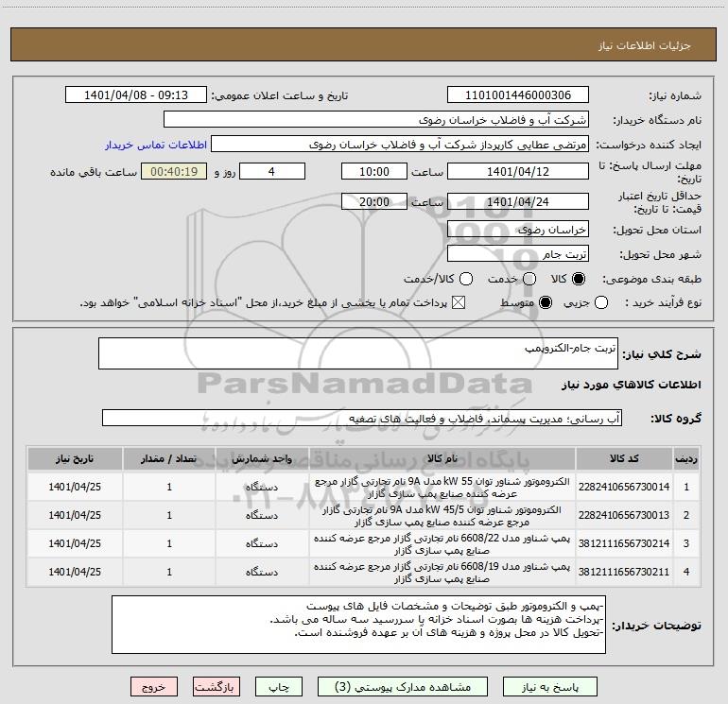This screenshot has height=704, width=728.
Task: Click product code 2282410656730014
Action: [x=624, y=487]
